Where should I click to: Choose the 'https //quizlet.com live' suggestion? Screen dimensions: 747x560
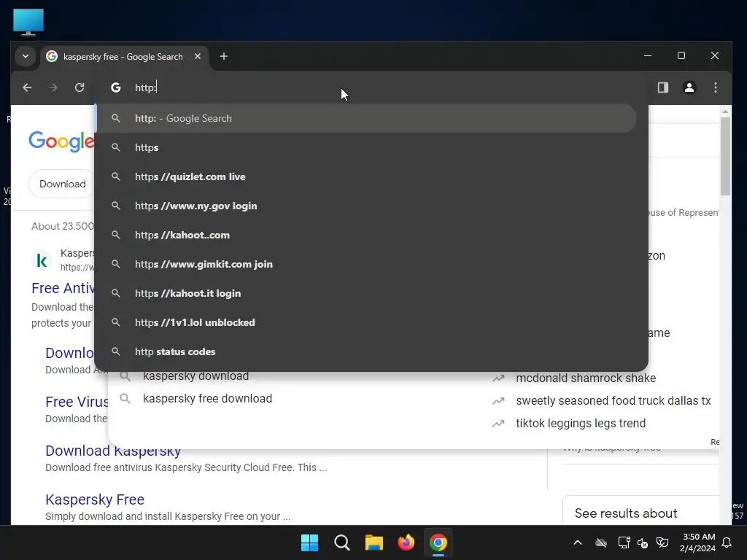[366, 176]
